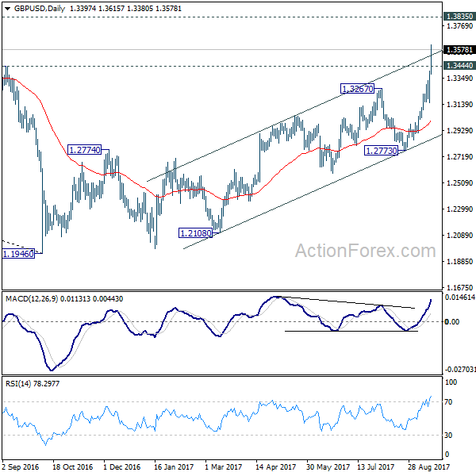Click the 1 Dec 2016 date label

[x=121, y=466]
